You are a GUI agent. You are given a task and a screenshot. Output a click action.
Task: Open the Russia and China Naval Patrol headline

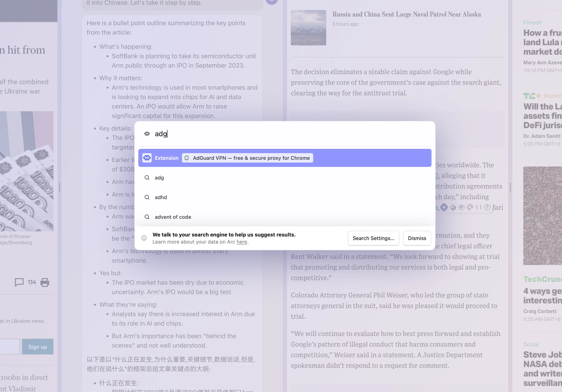[x=407, y=14]
